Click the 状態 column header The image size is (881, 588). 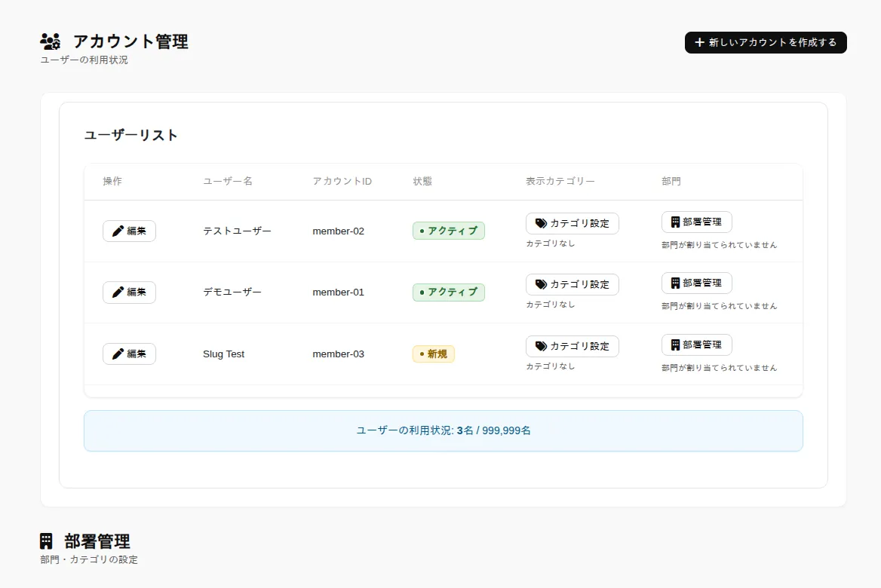pos(422,182)
